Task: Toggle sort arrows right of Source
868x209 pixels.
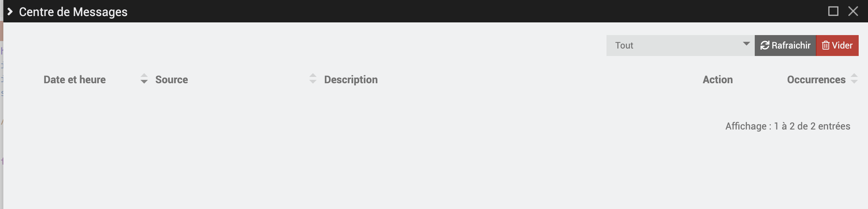Action: click(x=313, y=79)
